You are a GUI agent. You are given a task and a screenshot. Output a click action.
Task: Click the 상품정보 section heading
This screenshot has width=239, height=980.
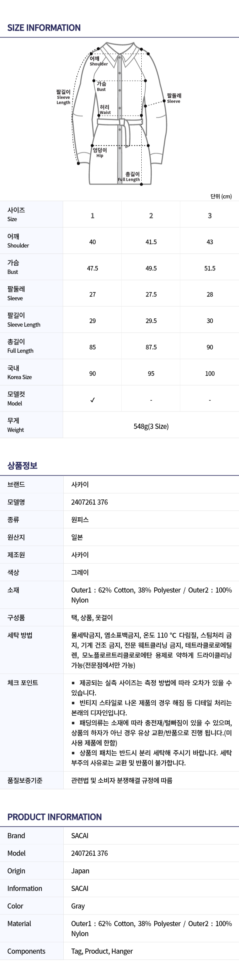(22, 465)
